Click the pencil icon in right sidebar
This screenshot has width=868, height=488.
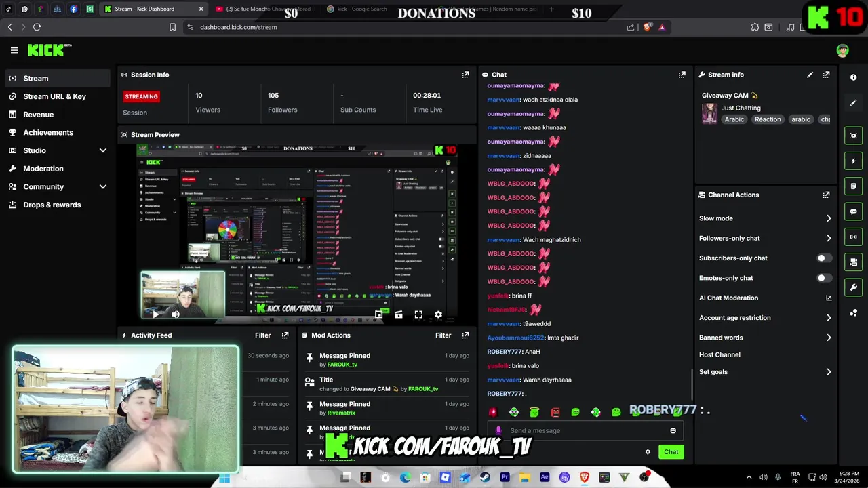[853, 102]
